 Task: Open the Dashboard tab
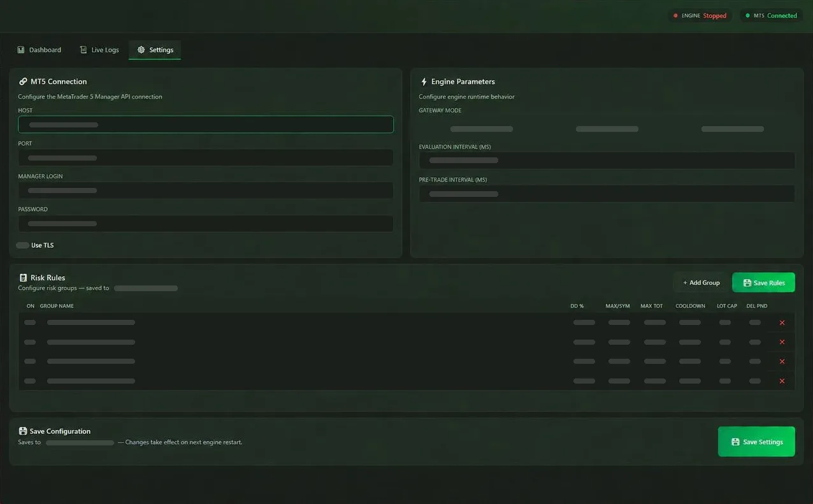pyautogui.click(x=40, y=50)
